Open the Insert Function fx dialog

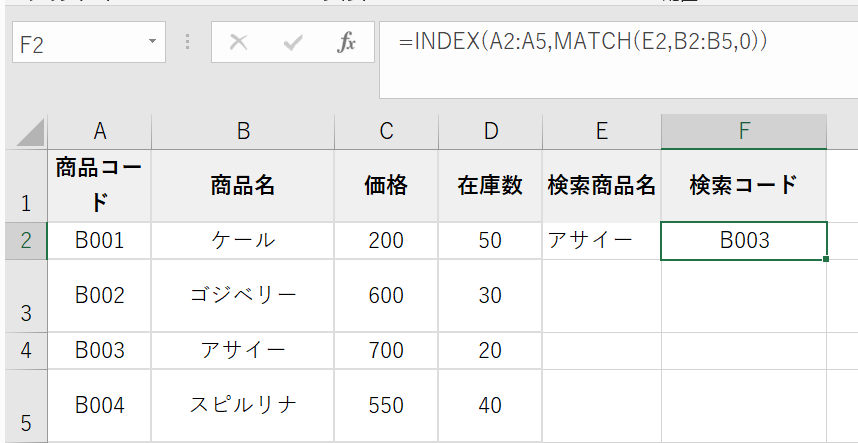(x=346, y=43)
